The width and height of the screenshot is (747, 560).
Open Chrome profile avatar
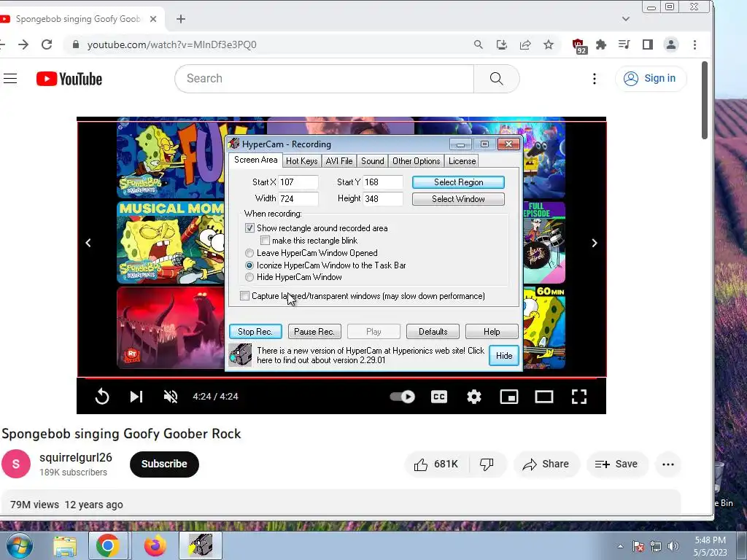[671, 44]
